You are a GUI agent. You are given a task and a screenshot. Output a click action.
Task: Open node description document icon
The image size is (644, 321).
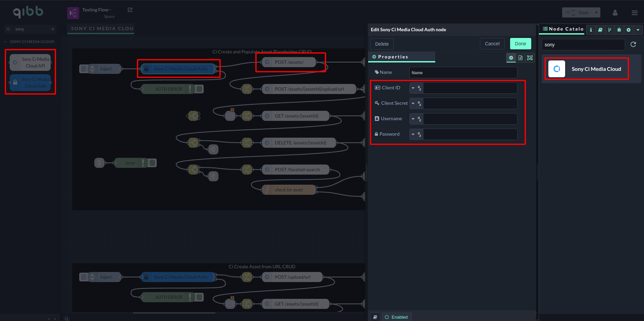521,58
